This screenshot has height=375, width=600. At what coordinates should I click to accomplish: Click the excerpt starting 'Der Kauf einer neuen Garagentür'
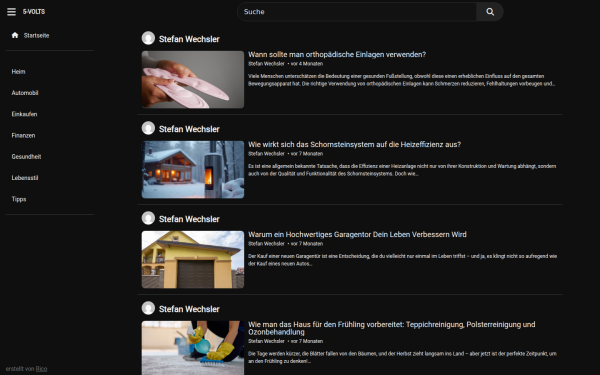coord(402,260)
